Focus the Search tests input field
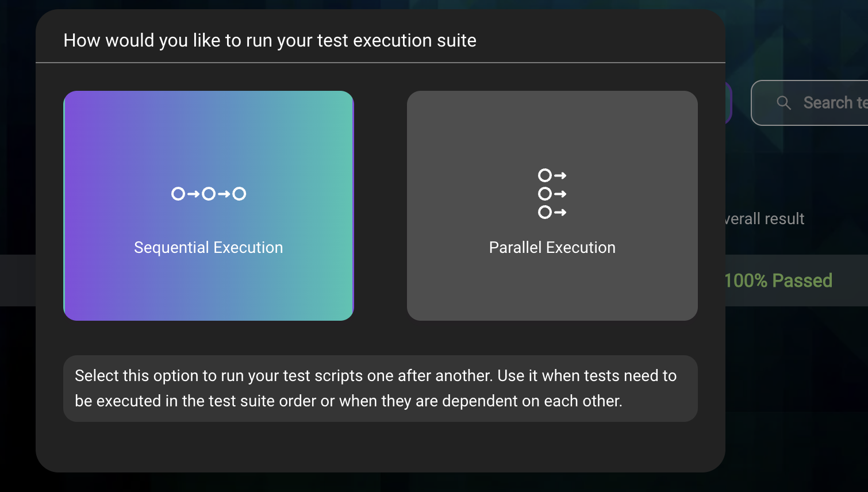Image resolution: width=868 pixels, height=492 pixels. [834, 103]
